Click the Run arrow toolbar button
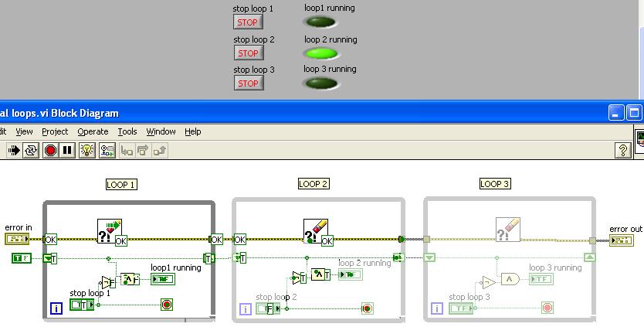Image resolution: width=644 pixels, height=327 pixels. tap(14, 150)
